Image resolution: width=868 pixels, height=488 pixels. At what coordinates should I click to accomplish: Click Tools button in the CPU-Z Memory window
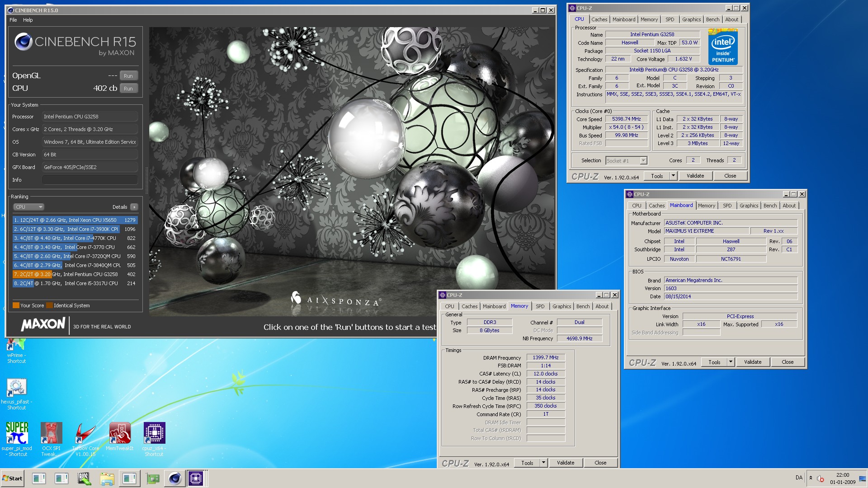527,463
